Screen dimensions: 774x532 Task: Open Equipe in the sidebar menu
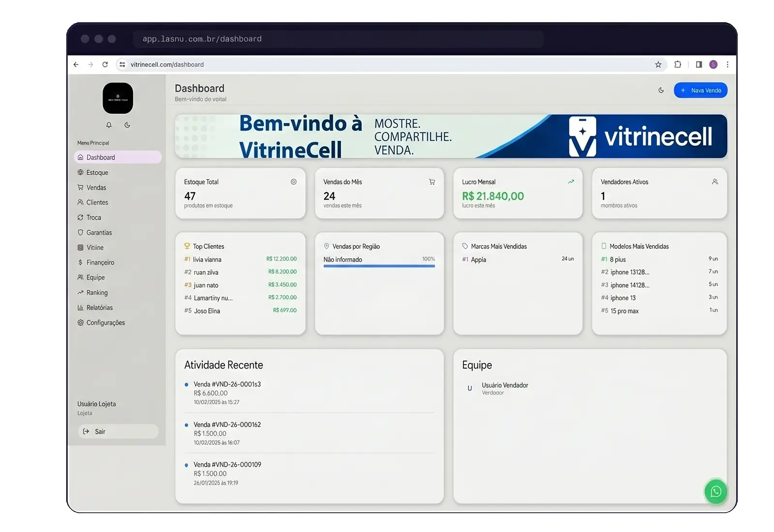pyautogui.click(x=118, y=278)
